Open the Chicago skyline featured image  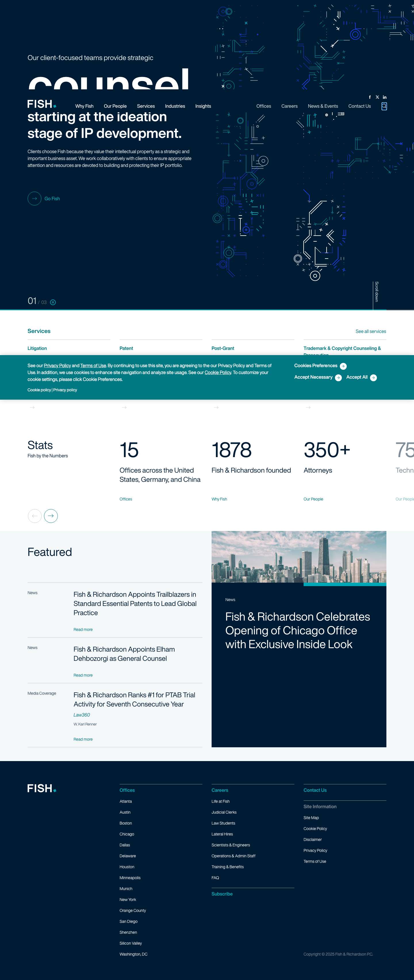click(x=299, y=557)
